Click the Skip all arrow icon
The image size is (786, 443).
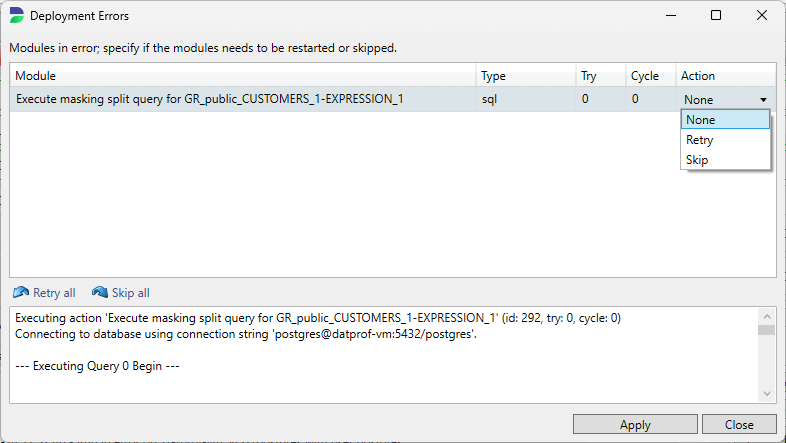point(99,293)
